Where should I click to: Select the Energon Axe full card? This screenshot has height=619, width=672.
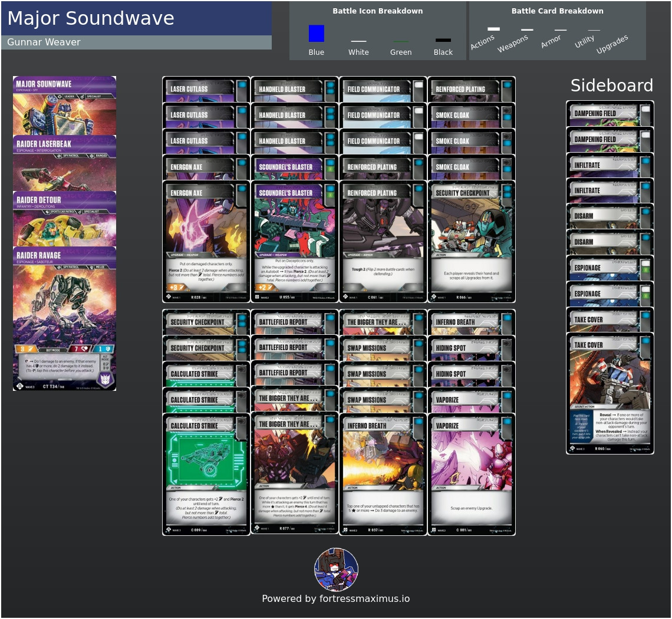pyautogui.click(x=206, y=242)
